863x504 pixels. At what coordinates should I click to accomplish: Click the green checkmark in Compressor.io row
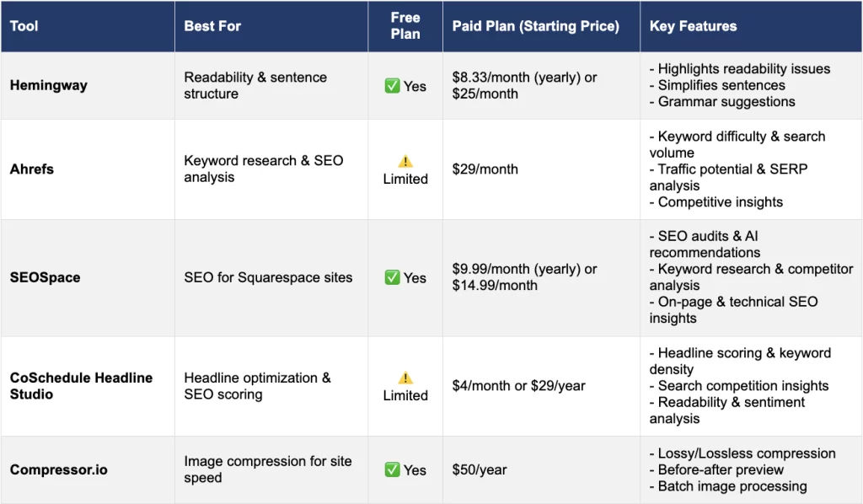[x=392, y=469]
